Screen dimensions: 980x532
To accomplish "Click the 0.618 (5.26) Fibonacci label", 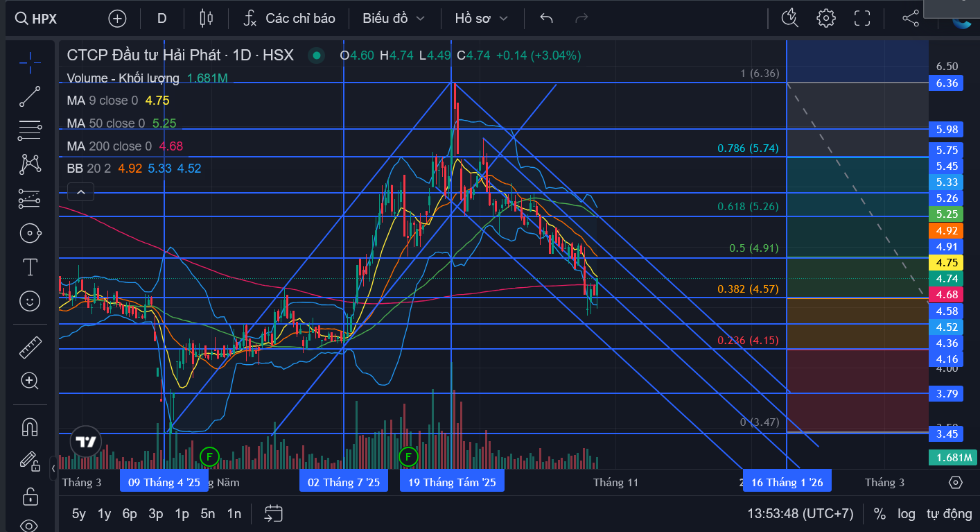I will [x=749, y=207].
